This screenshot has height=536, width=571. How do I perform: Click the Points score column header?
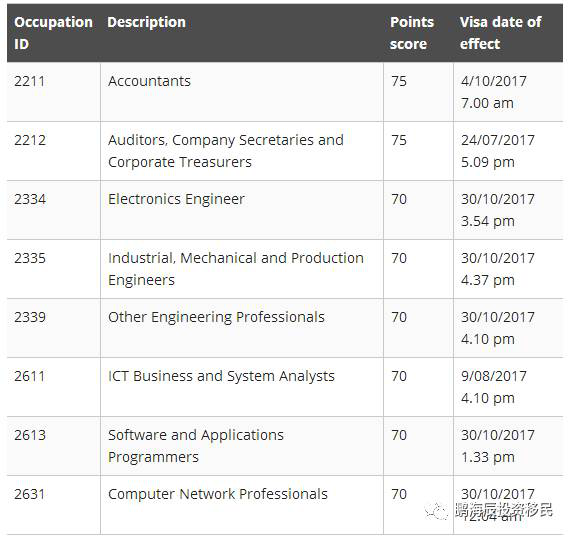click(412, 33)
